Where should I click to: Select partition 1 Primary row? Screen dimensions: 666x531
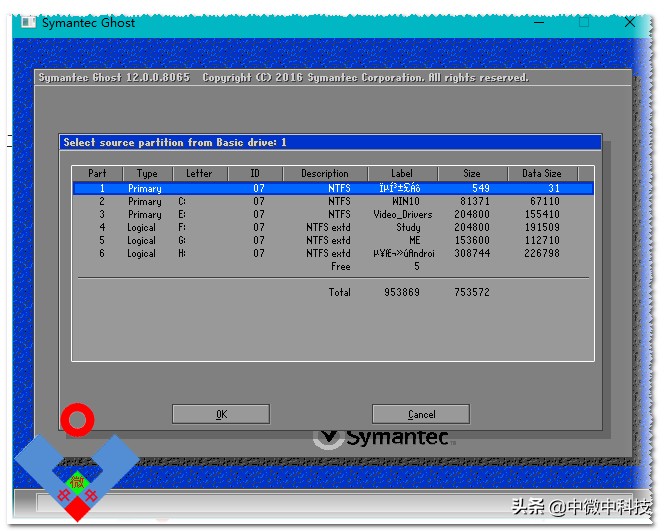[x=332, y=188]
